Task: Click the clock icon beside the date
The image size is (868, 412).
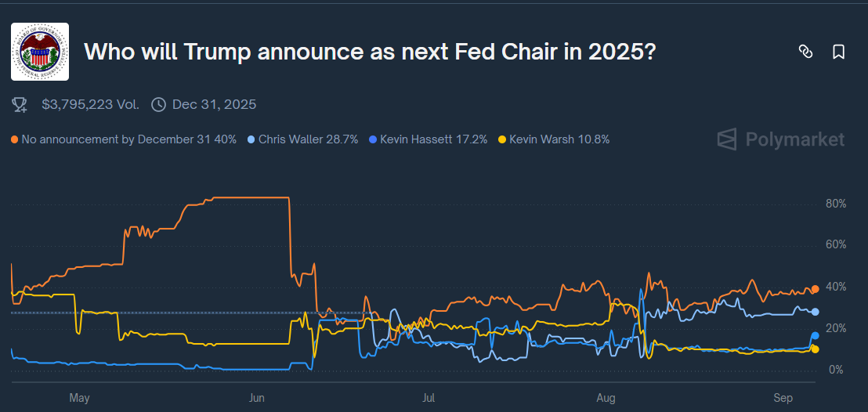Action: [x=158, y=104]
